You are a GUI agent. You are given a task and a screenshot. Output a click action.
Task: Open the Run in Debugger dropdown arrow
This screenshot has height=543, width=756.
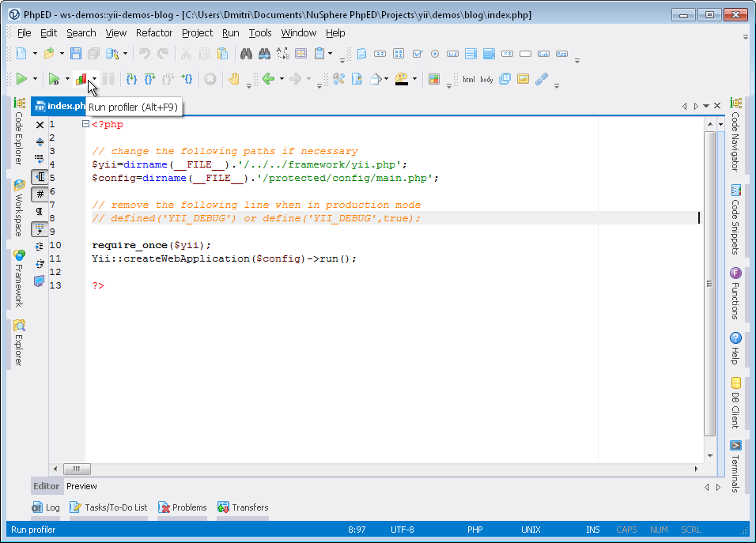(67, 78)
